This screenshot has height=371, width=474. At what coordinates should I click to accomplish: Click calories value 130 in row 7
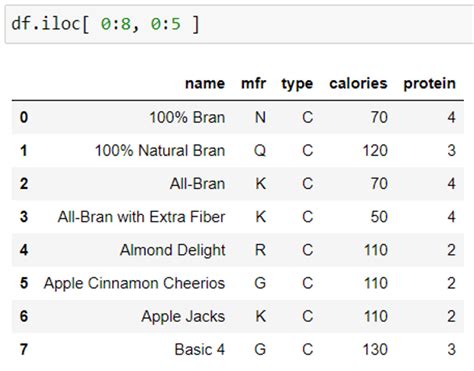tap(375, 350)
